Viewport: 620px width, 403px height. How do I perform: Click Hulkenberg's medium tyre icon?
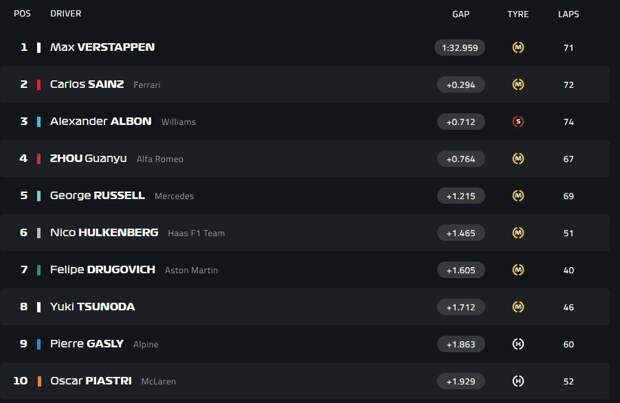518,233
